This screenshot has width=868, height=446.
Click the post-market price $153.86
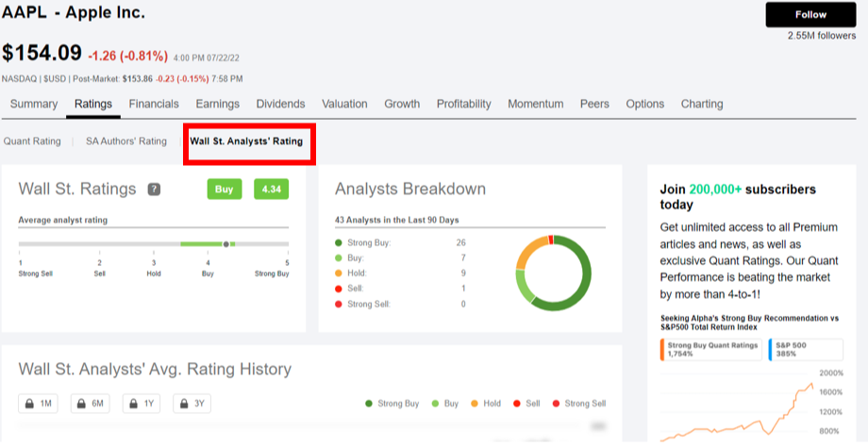[138, 79]
